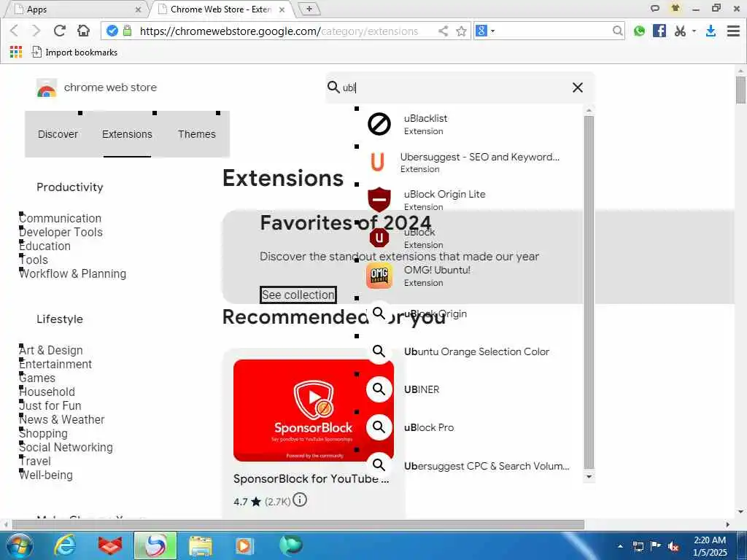This screenshot has width=747, height=560.
Task: Open the file explorer folder in the taskbar
Action: click(x=201, y=545)
